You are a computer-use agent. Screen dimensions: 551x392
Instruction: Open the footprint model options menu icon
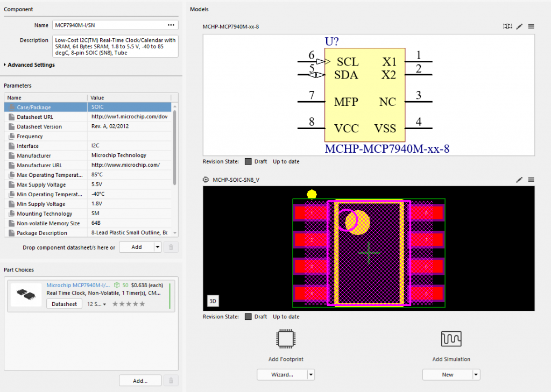(531, 180)
